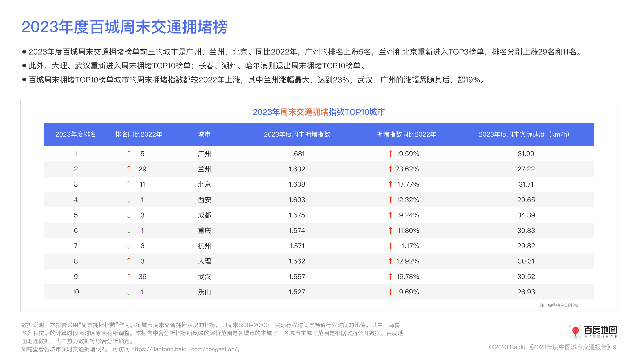Click the red arrow next to 11.80%
The image size is (644, 362).
[x=390, y=230]
